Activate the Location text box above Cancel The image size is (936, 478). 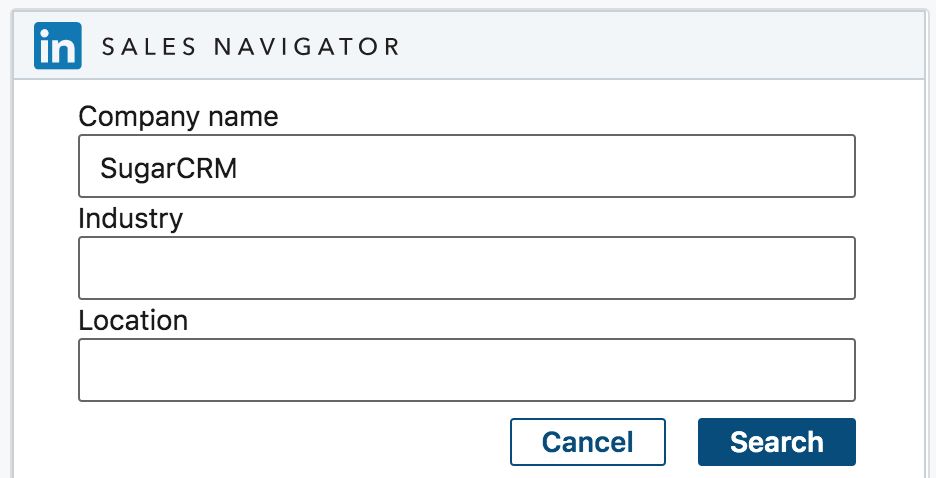[466, 370]
